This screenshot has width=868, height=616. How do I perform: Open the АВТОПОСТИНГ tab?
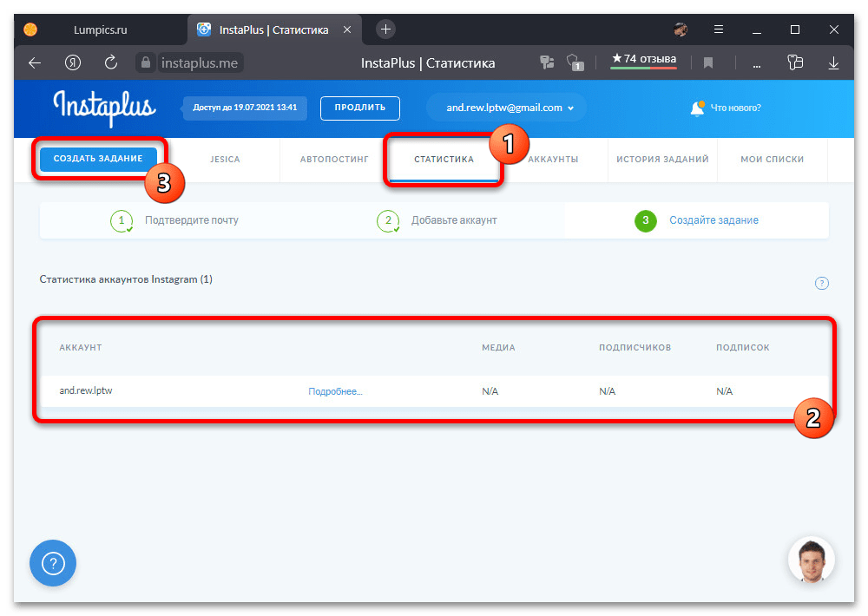(334, 160)
